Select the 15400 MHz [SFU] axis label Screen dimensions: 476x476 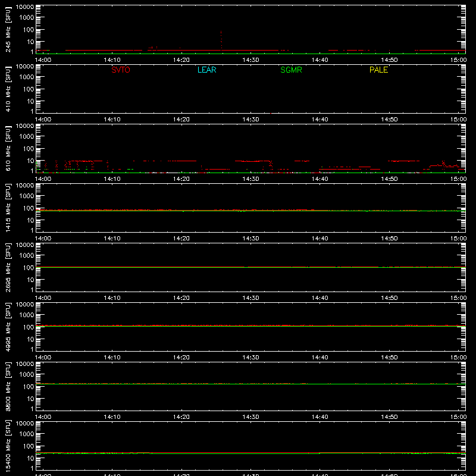pos(8,446)
